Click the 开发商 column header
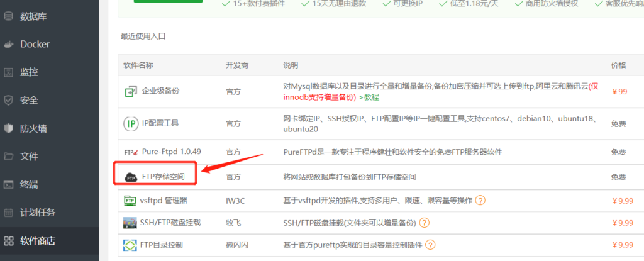This screenshot has height=261, width=644. click(x=237, y=65)
